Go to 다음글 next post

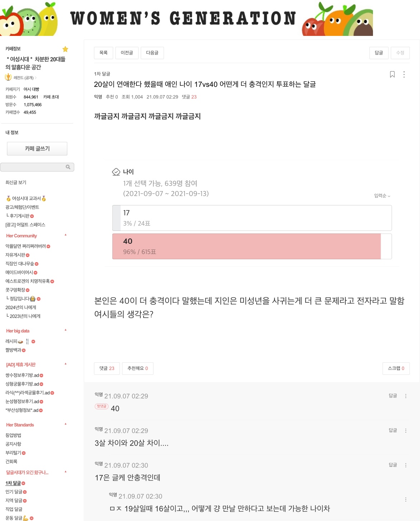152,53
